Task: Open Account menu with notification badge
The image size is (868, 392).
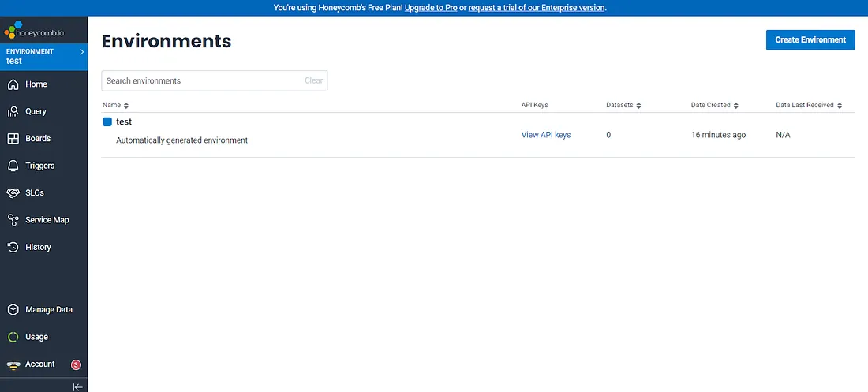Action: (39, 364)
